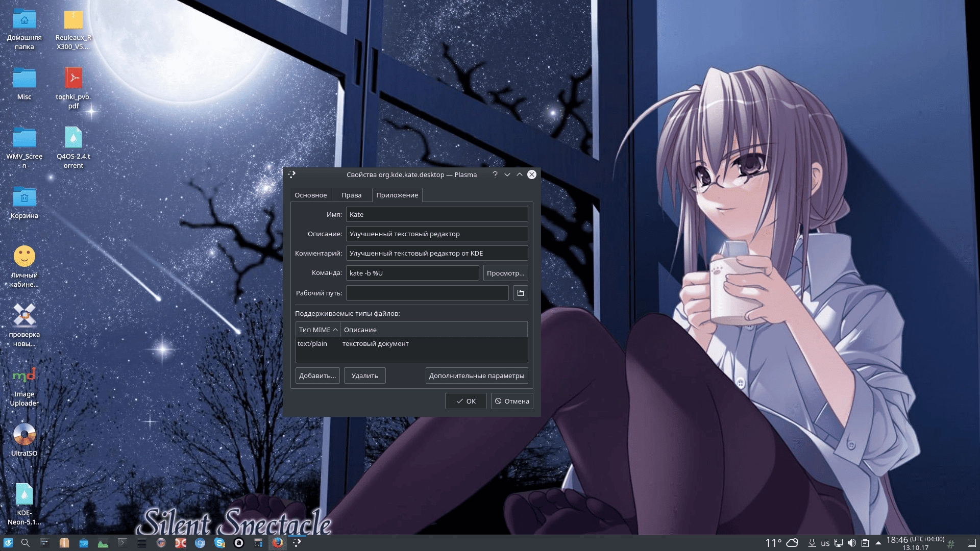Open the system monitor green graph icon
The width and height of the screenshot is (980, 551).
click(103, 543)
